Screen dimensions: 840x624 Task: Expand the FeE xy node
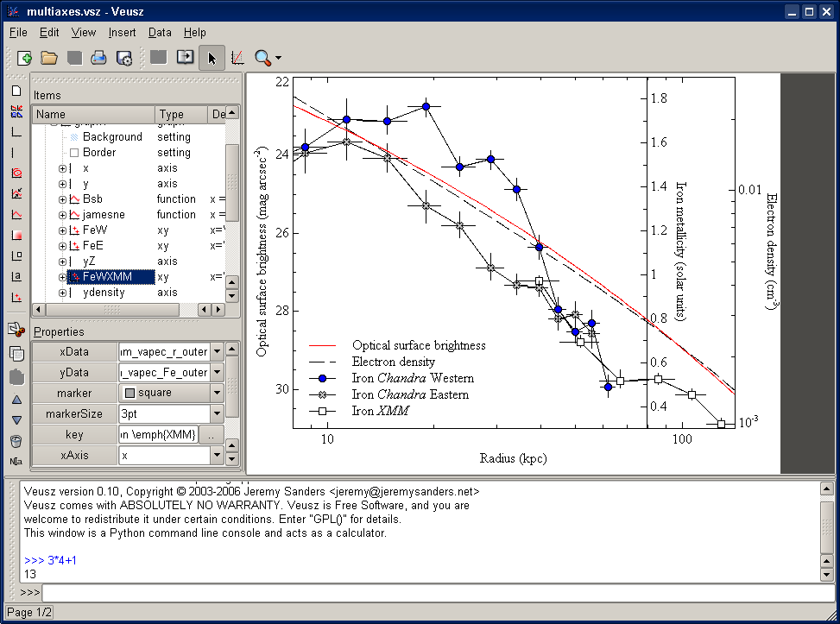[63, 246]
